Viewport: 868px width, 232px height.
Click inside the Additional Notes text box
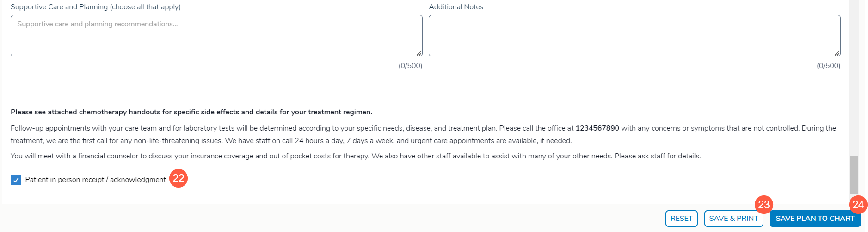click(634, 36)
